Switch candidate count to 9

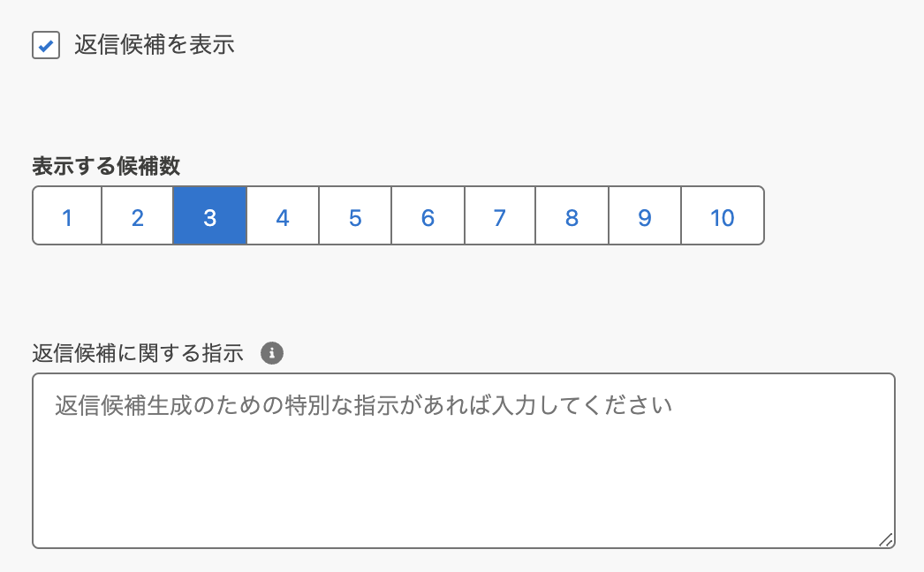point(645,215)
